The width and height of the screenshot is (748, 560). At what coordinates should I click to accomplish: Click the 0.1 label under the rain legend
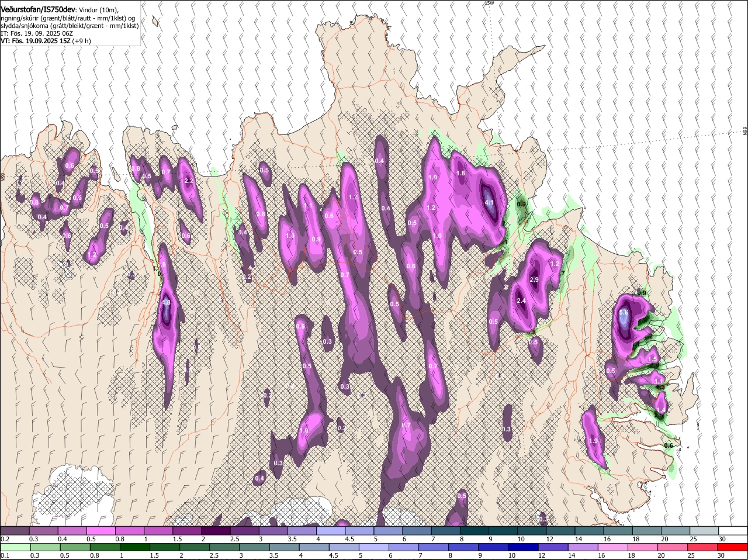click(x=5, y=555)
